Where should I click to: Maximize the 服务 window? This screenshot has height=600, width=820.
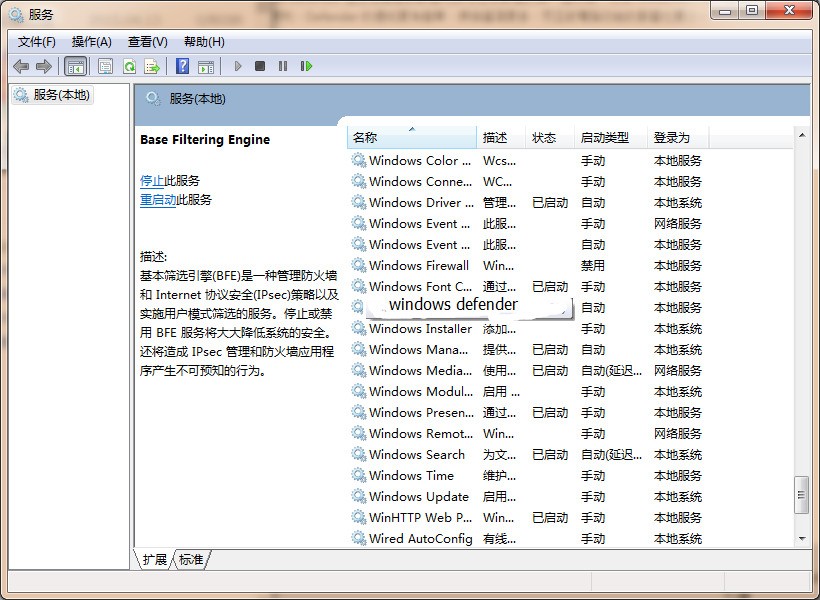(x=752, y=10)
